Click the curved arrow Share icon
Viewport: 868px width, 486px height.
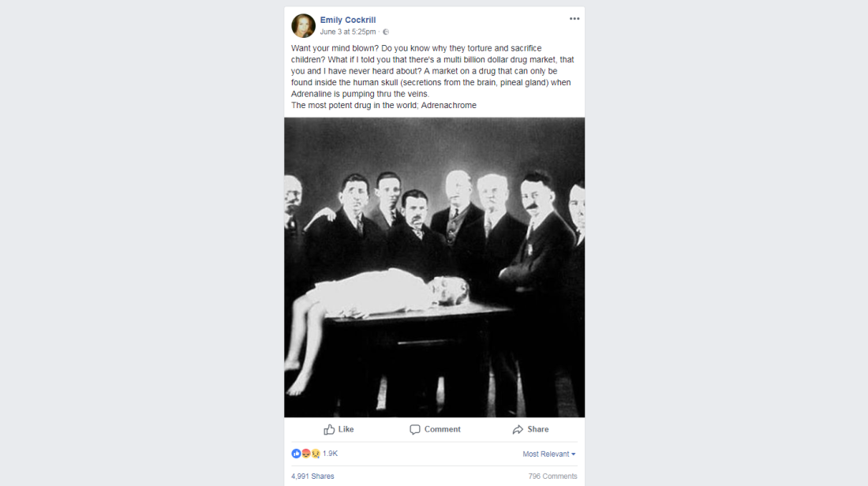518,429
